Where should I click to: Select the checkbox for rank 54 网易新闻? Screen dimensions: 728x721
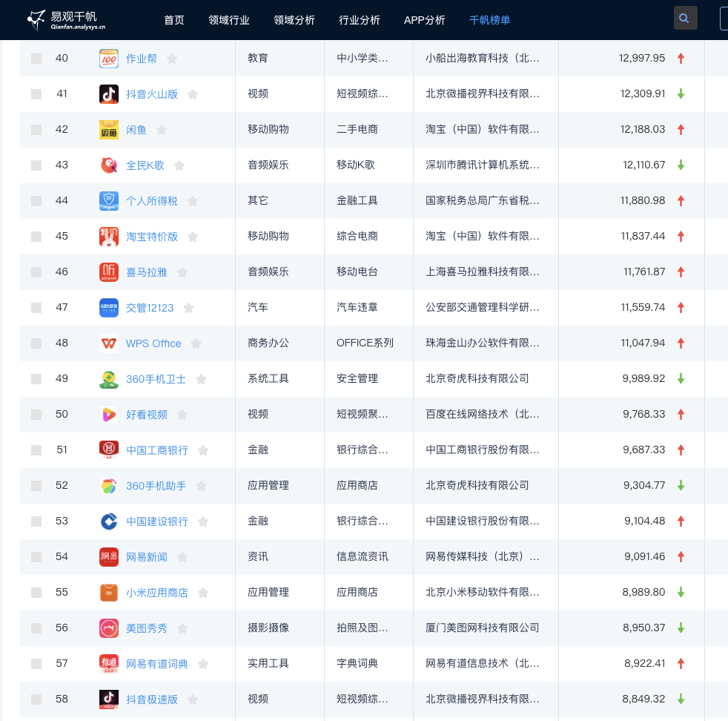pos(36,557)
